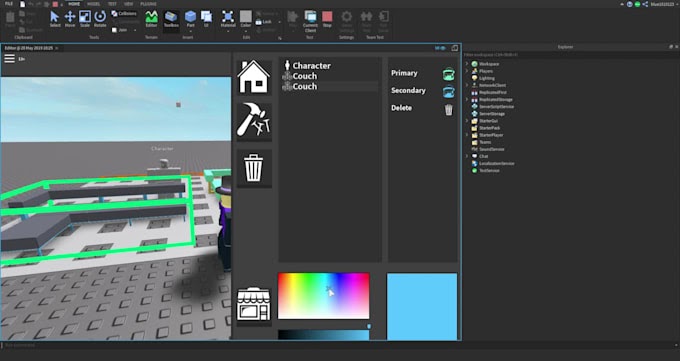Activate the Scale tool
Image resolution: width=680 pixels, height=361 pixels.
[85, 20]
